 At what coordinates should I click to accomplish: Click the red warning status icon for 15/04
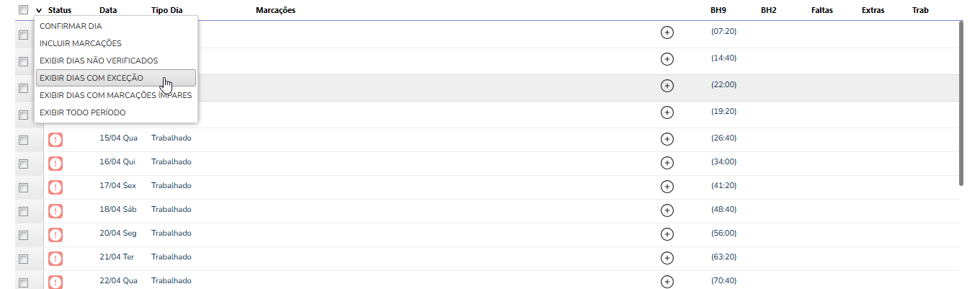click(x=55, y=140)
